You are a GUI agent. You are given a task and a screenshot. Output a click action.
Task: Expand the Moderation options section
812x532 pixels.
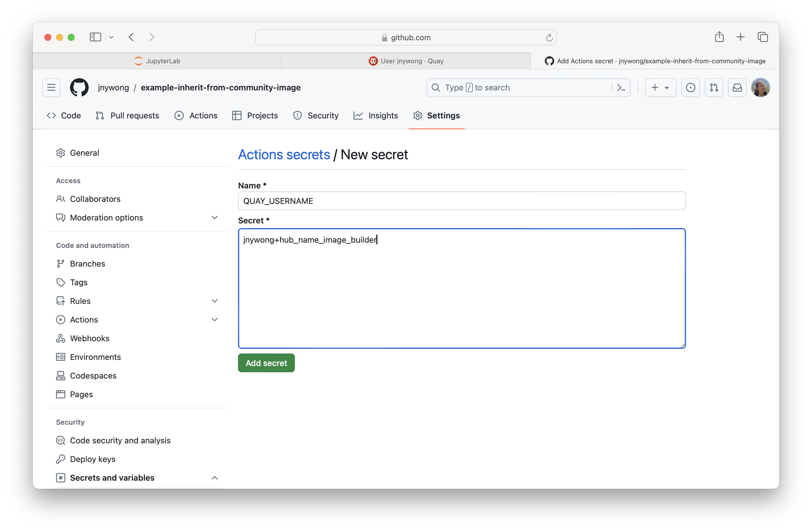coord(215,217)
